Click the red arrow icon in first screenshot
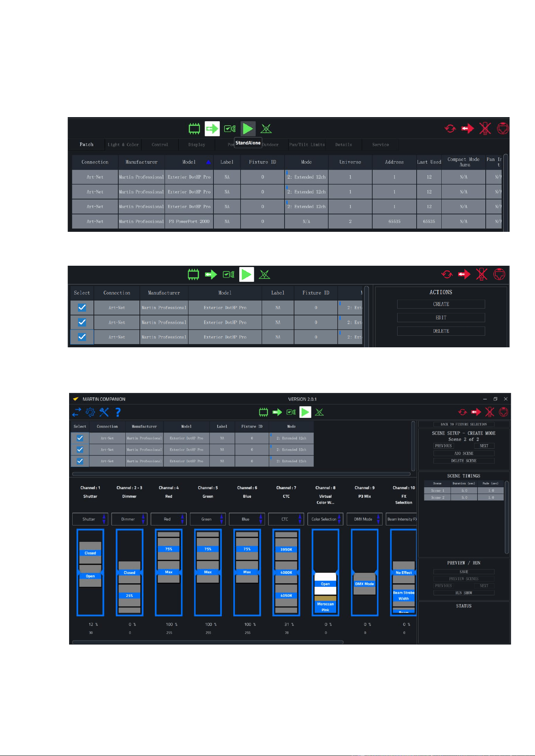Screen dimensions: 535x756 (x=468, y=128)
